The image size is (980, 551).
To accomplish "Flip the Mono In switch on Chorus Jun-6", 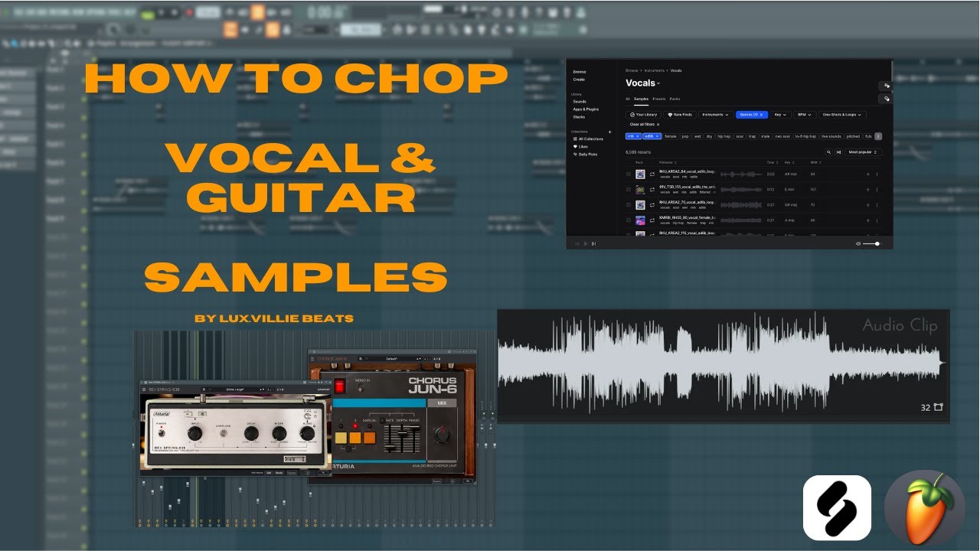I will click(x=361, y=388).
